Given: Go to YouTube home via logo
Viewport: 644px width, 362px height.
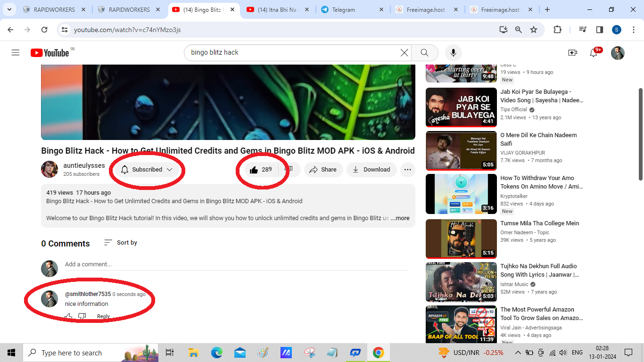Looking at the screenshot, I should (x=50, y=53).
